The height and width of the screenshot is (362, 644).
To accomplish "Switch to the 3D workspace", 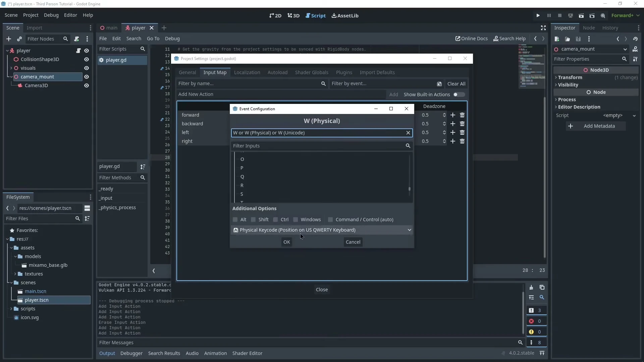I will (x=293, y=15).
